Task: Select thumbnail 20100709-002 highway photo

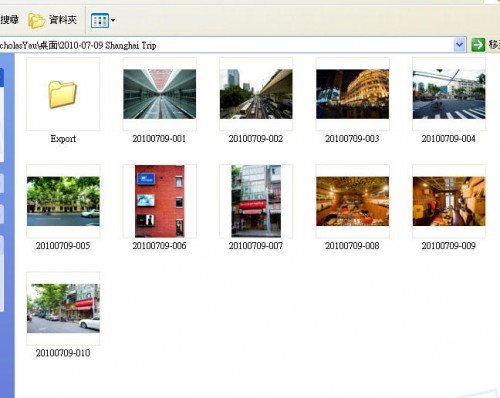Action: (x=256, y=94)
